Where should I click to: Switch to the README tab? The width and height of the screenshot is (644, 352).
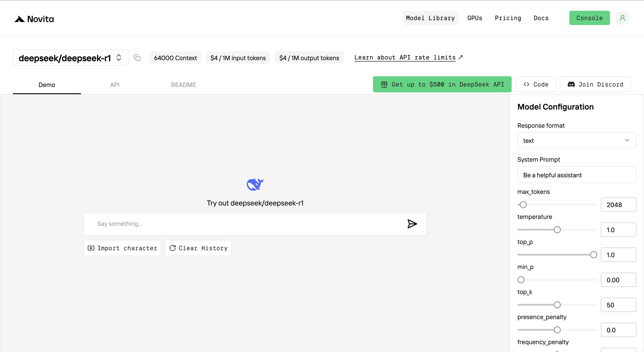pos(184,85)
